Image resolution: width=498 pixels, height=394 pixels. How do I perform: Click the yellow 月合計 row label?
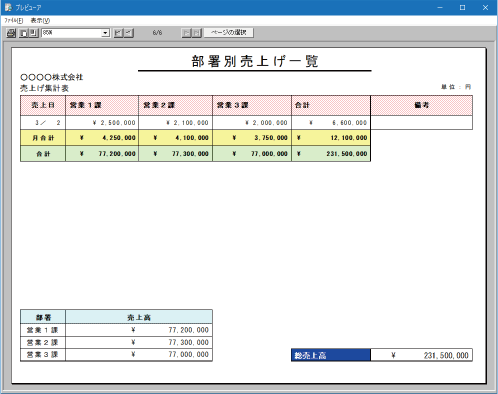point(43,138)
